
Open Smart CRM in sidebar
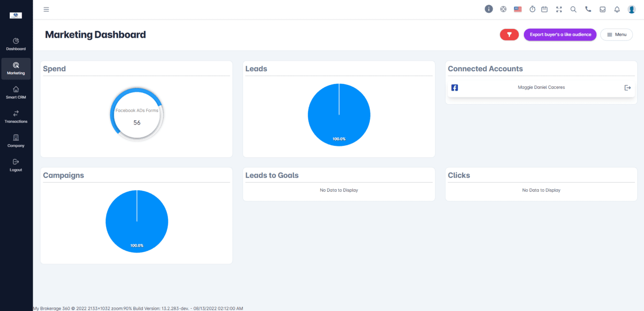pyautogui.click(x=16, y=92)
